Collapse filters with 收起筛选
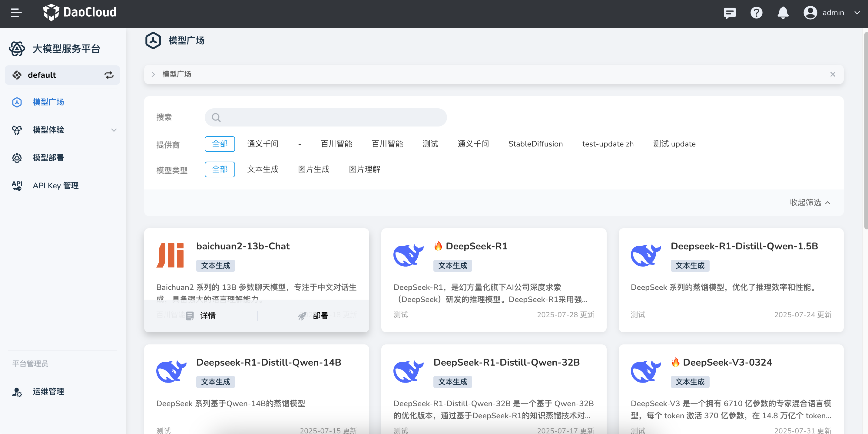The height and width of the screenshot is (434, 868). (810, 202)
